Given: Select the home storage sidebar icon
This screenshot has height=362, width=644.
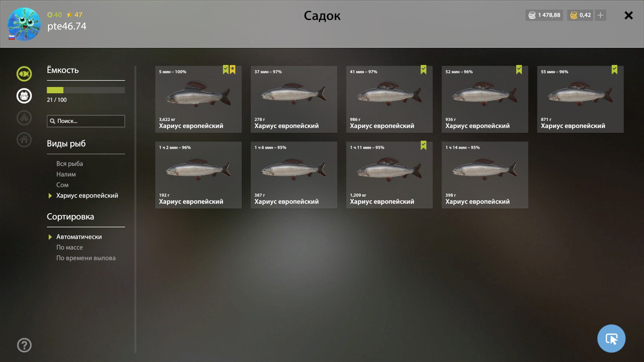Looking at the screenshot, I should click(x=24, y=140).
